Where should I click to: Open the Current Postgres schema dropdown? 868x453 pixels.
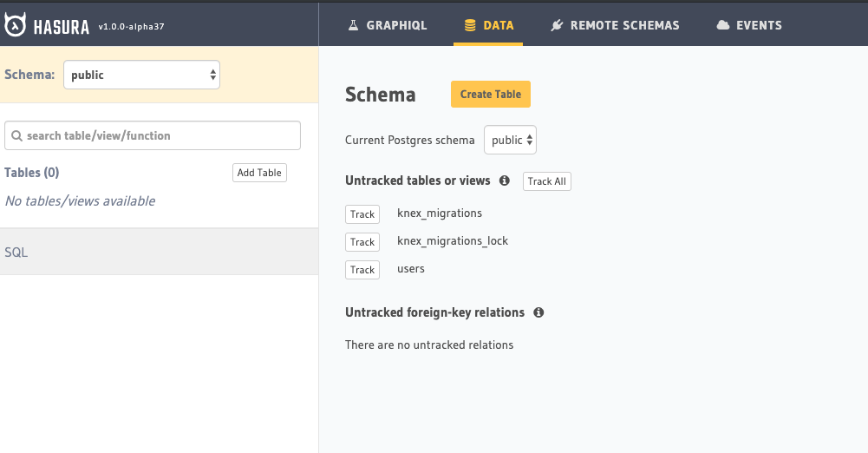pyautogui.click(x=510, y=140)
